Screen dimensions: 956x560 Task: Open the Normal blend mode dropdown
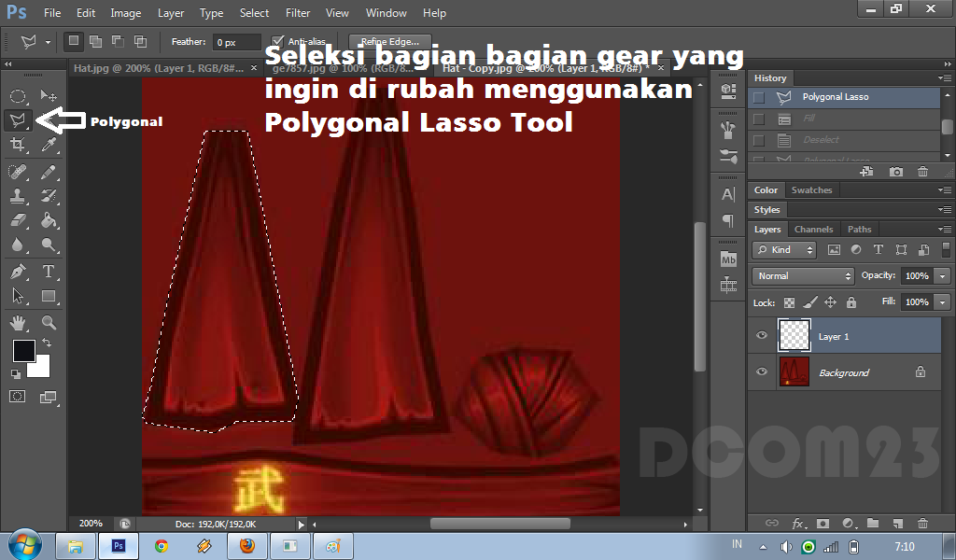[803, 276]
